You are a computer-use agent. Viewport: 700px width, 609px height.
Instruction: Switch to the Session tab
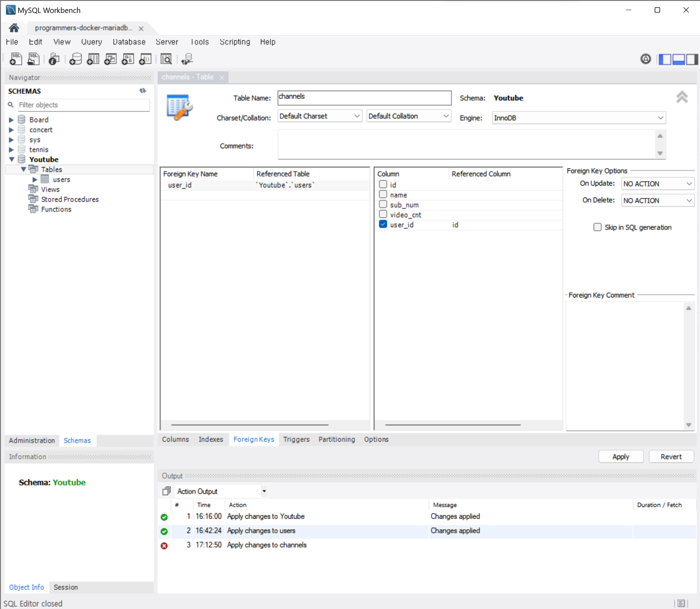coord(66,587)
